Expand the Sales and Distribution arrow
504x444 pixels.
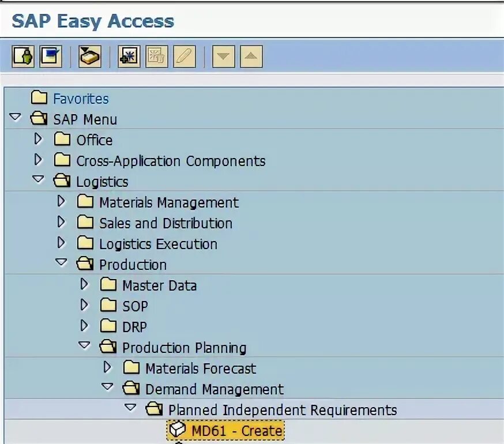click(x=61, y=222)
